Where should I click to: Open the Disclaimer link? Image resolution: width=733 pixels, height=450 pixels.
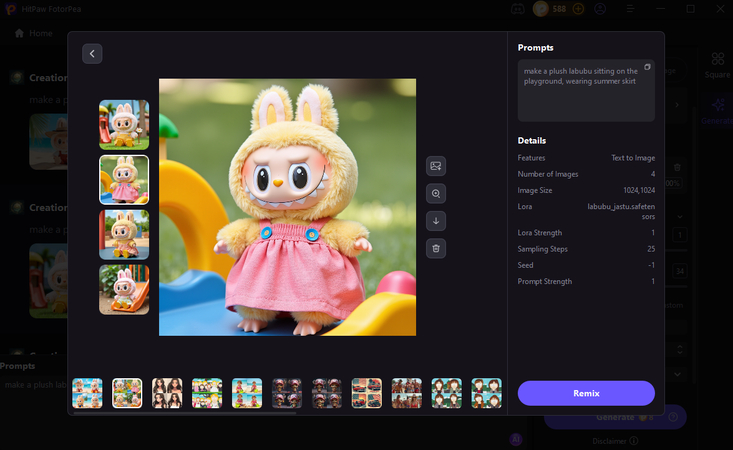(610, 441)
